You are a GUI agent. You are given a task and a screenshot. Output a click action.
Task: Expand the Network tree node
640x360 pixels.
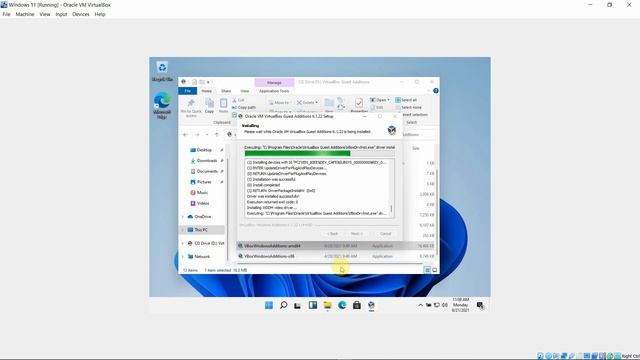pyautogui.click(x=182, y=257)
